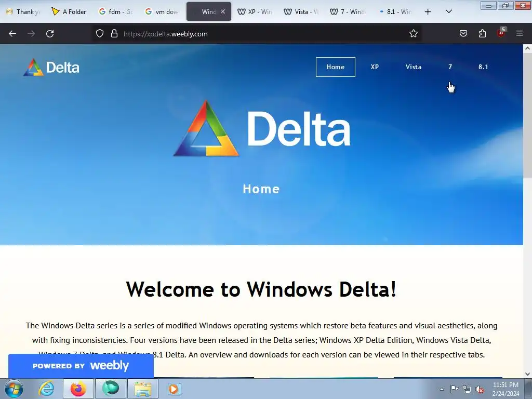The width and height of the screenshot is (532, 399).
Task: Click the Powered by Weebly banner
Action: (x=81, y=366)
